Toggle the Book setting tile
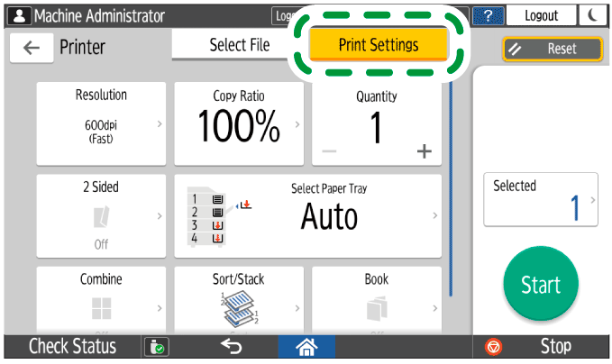Viewport: 612px width, 364px height. 377,297
